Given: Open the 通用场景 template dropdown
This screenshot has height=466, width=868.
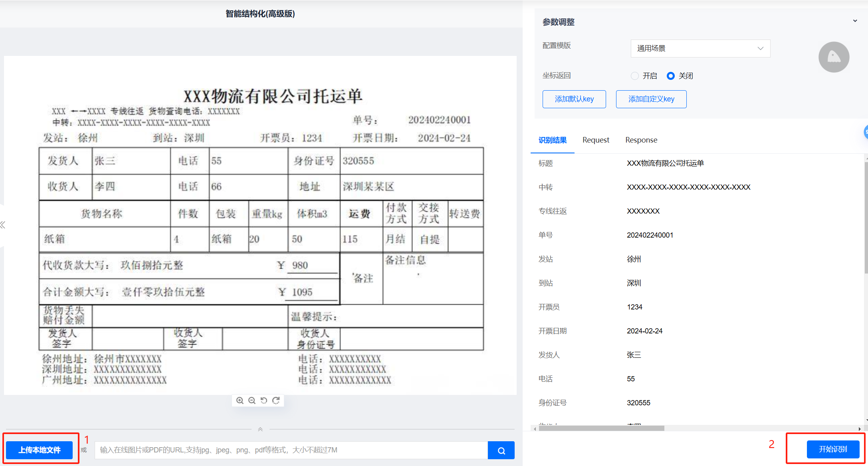Looking at the screenshot, I should pos(700,48).
